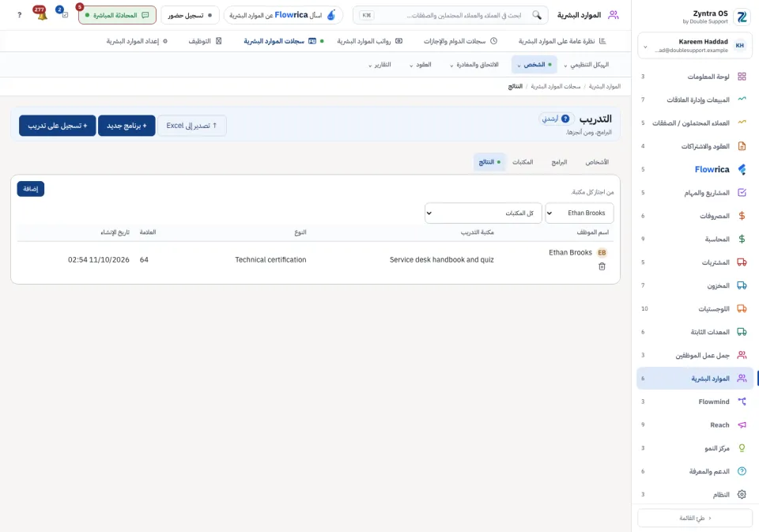759x532 pixels.
Task: Open Inventory (المخزون) sidebar icon
Action: [x=742, y=285]
